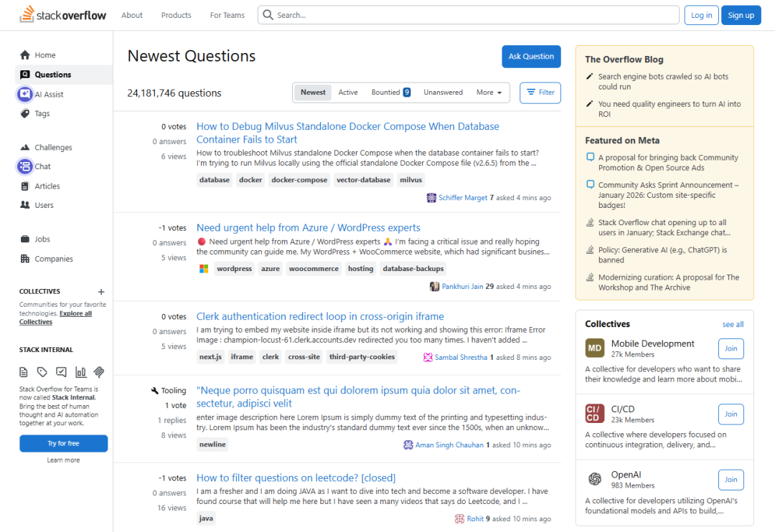Open the Milvus Docker Compose question
Image resolution: width=775 pixels, height=532 pixels.
click(348, 133)
